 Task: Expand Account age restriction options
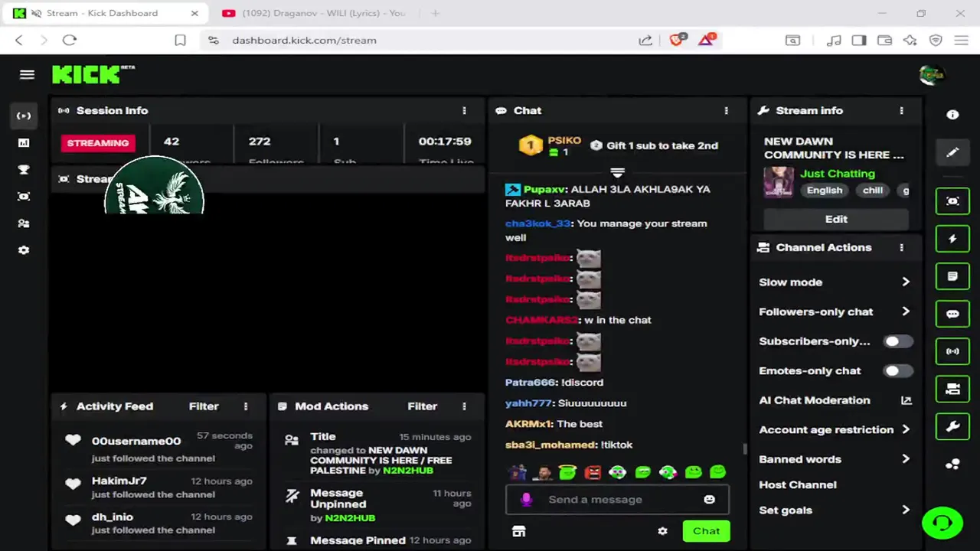[906, 429]
